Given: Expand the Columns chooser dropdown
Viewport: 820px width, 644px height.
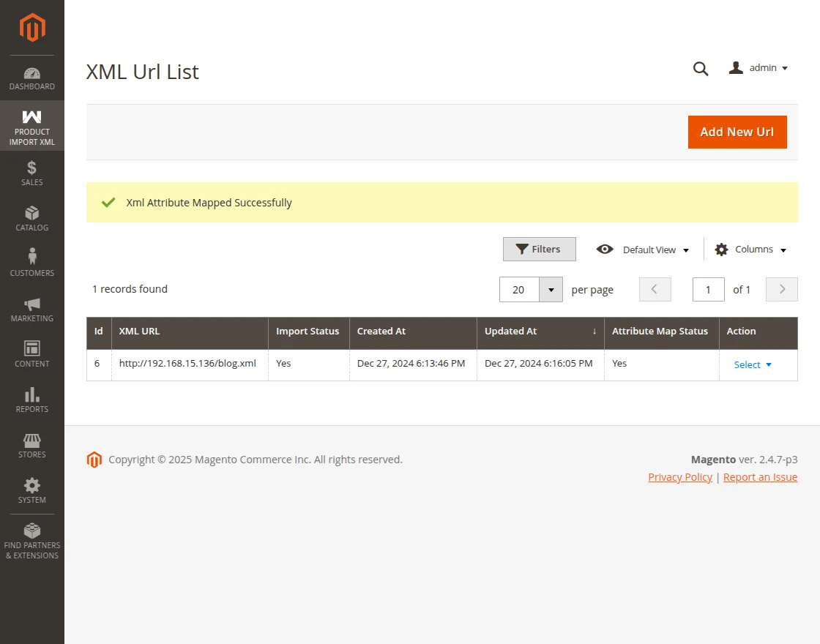Looking at the screenshot, I should pyautogui.click(x=751, y=250).
